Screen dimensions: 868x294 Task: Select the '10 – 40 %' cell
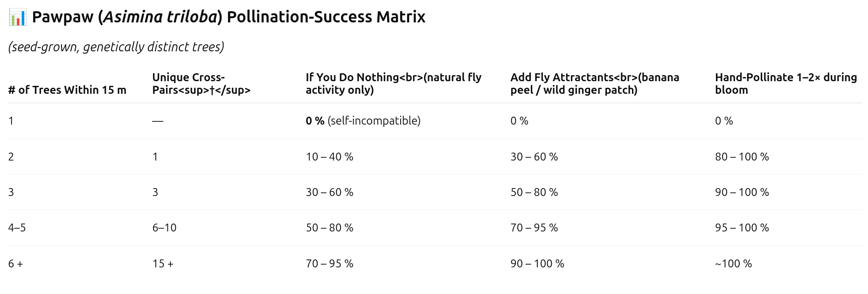click(x=329, y=157)
